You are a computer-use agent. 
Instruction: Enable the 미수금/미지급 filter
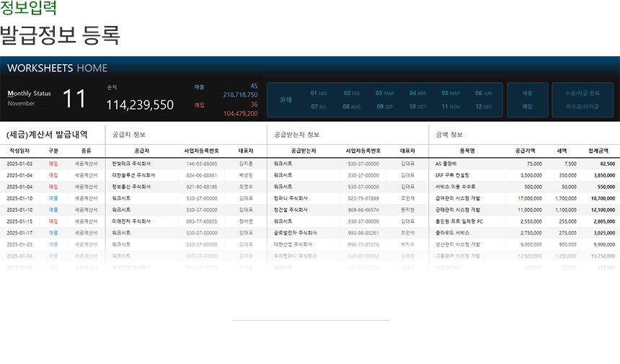click(x=582, y=107)
